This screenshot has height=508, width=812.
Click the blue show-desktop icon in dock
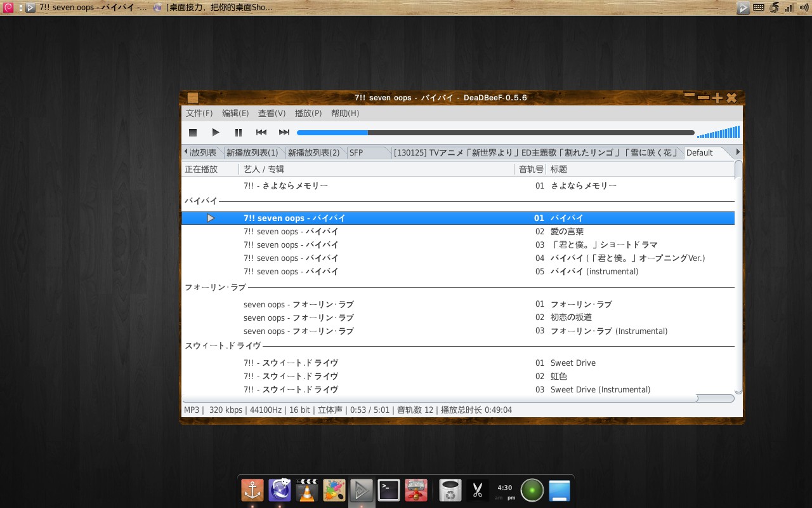(560, 490)
